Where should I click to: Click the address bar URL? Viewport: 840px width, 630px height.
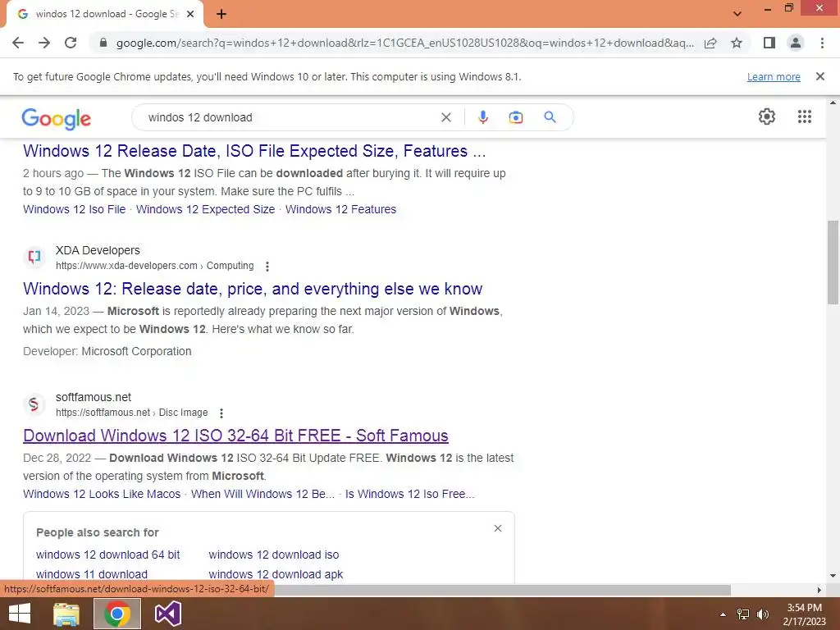point(404,43)
